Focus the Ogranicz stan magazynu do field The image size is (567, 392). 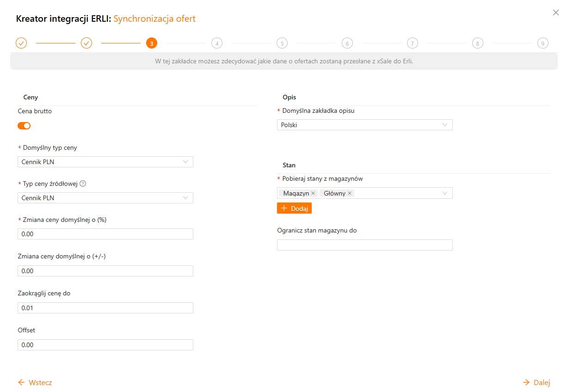tap(365, 245)
